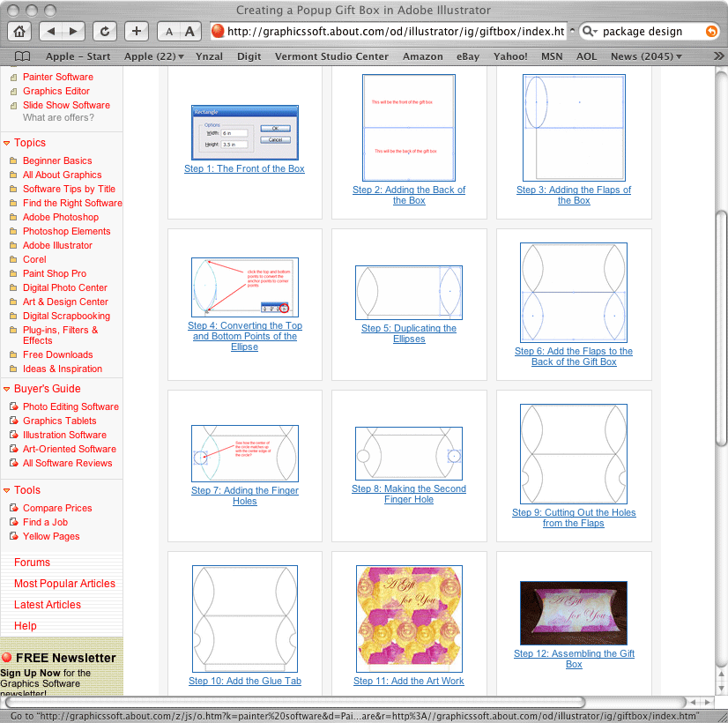Open the Digital Scrapbooking topic link
The image size is (728, 723).
pos(66,317)
